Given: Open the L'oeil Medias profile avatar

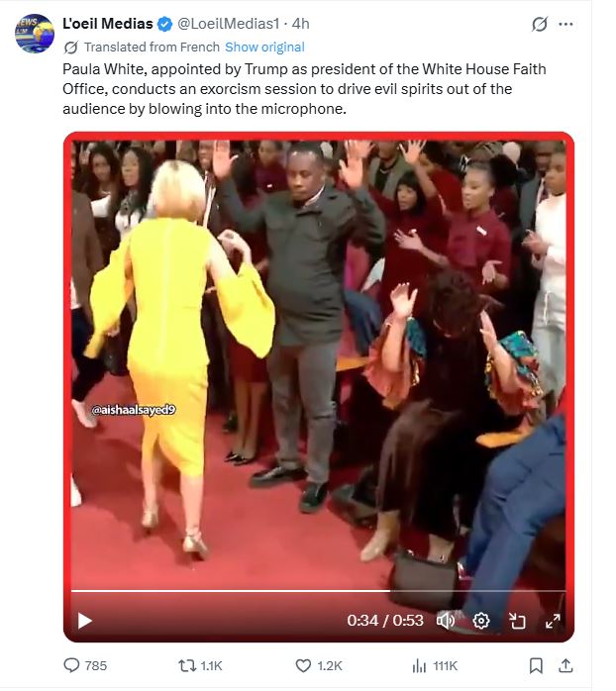Looking at the screenshot, I should coord(35,33).
